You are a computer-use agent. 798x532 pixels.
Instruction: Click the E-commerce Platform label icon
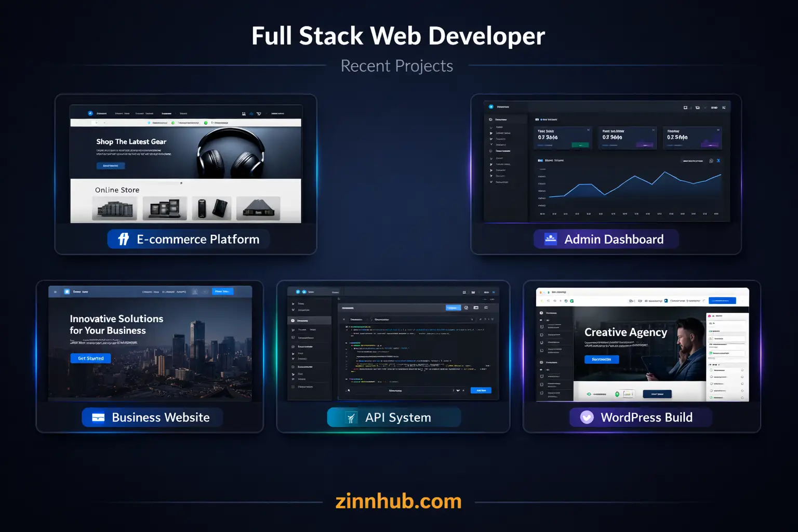(124, 239)
